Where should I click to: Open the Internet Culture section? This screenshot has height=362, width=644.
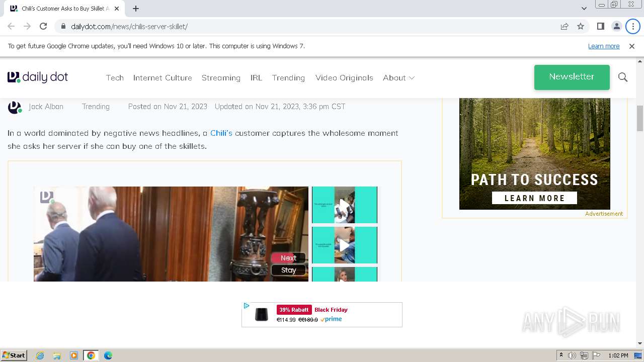click(163, 77)
